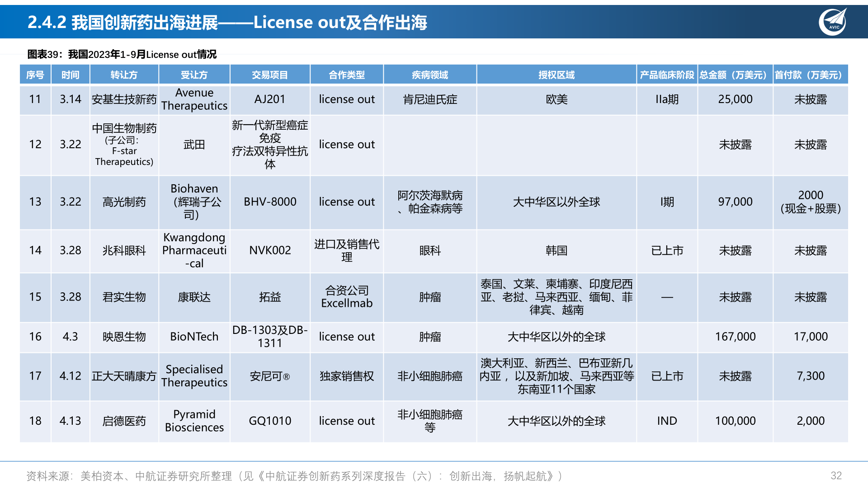Select the '武田' transferee cell
Viewport: 868px width, 488px height.
point(194,145)
